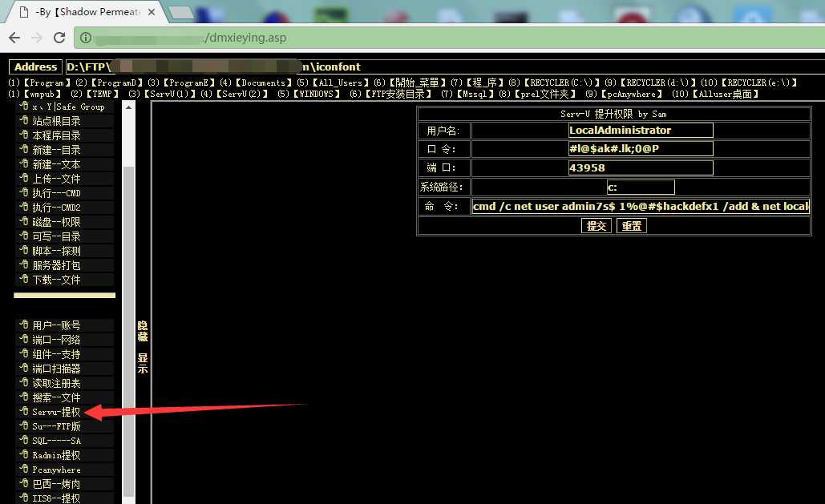The image size is (825, 504).
Task: Click the hand icon beside 端口--网络
Action: coord(24,339)
